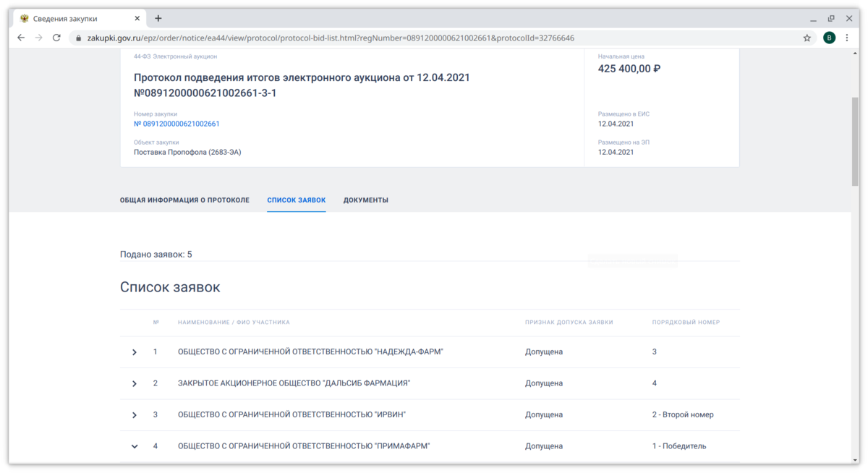The height and width of the screenshot is (473, 868).
Task: Click the Примафарм participant name
Action: coord(304,446)
